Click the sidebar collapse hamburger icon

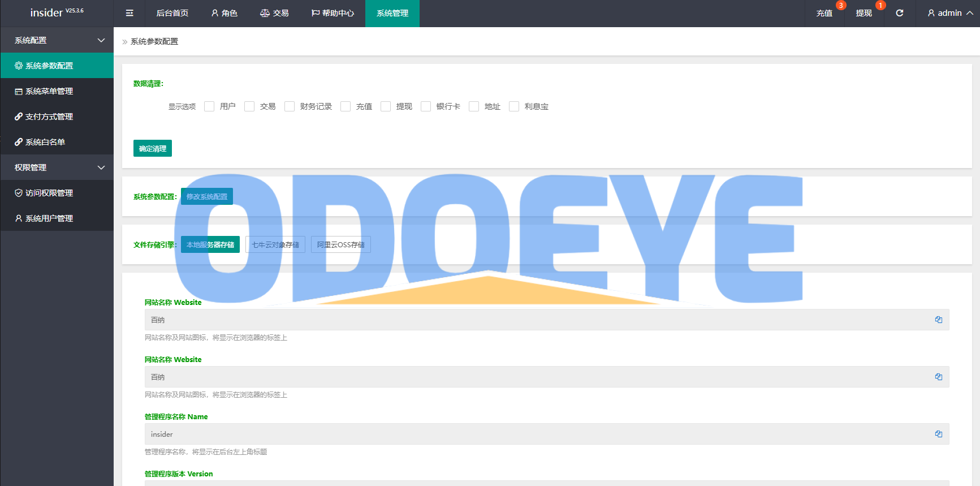[129, 13]
